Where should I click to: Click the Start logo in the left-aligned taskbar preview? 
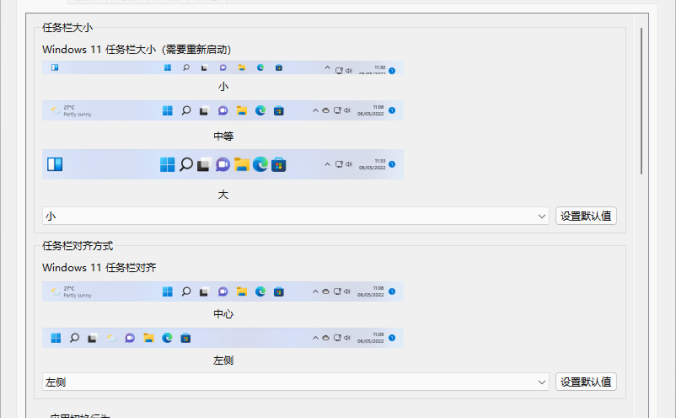pos(55,338)
